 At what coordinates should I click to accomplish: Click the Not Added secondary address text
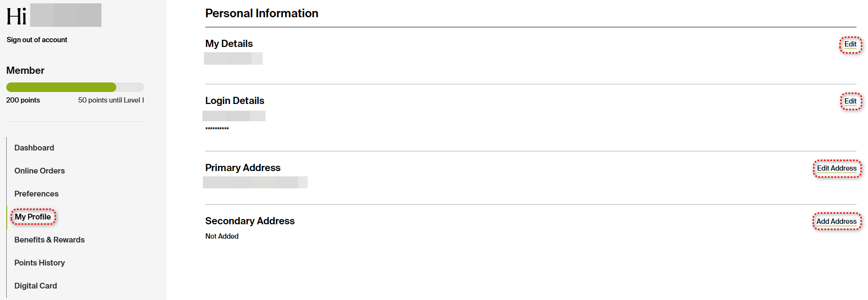[x=222, y=236]
